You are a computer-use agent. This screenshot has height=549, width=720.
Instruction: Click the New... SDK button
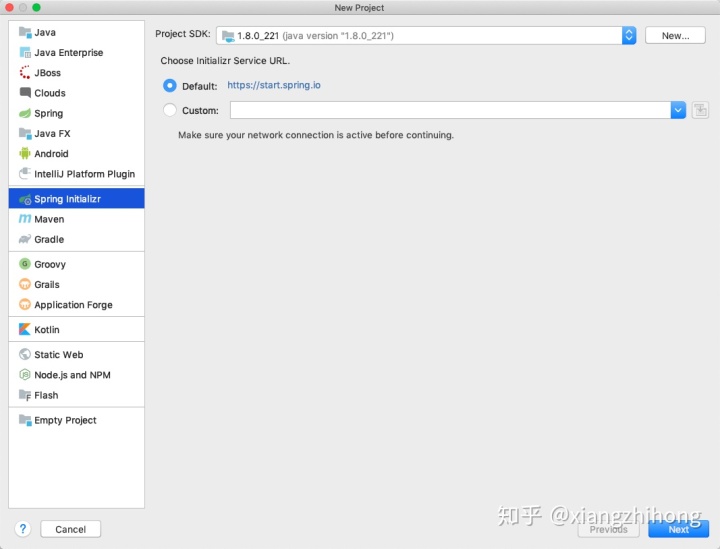pos(675,35)
